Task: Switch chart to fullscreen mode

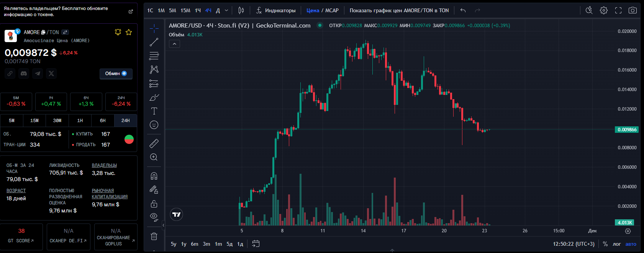Action: 618,10
